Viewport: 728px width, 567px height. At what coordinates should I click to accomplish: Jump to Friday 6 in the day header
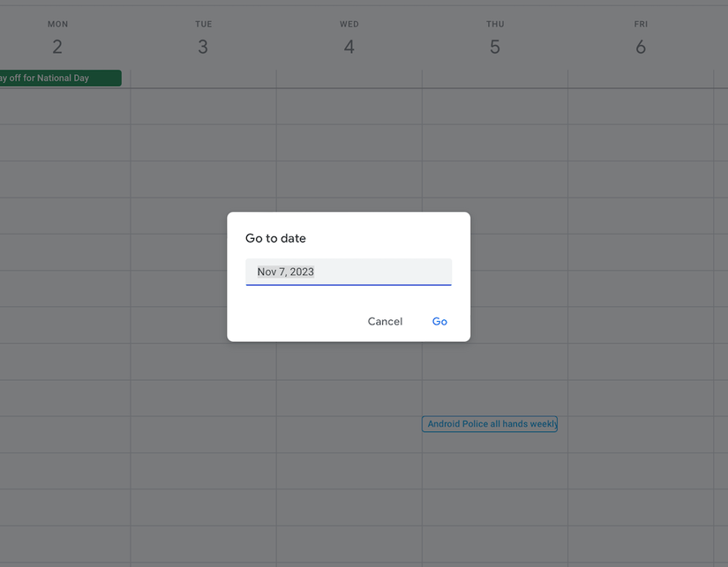[641, 47]
